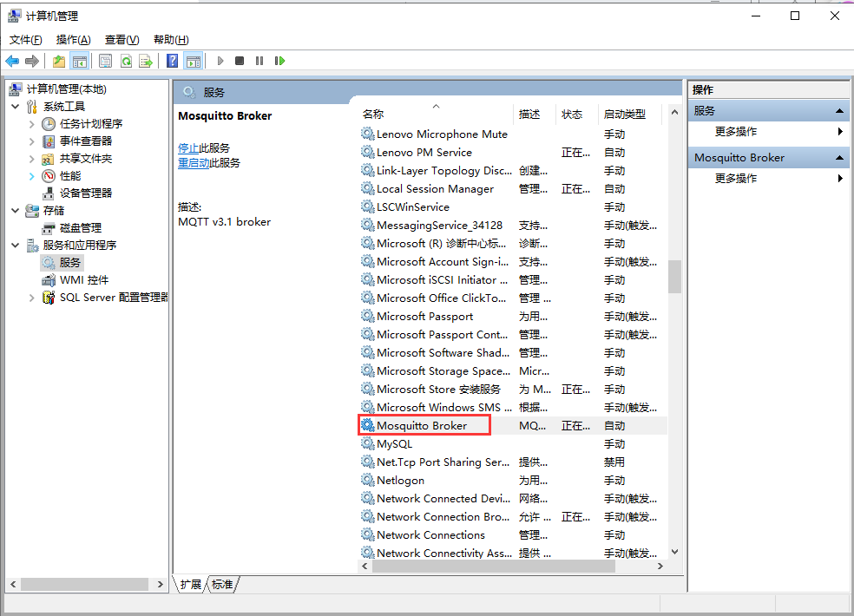This screenshot has width=854, height=616.
Task: Select Link-Layer Topology Disc... service
Action: click(x=512, y=171)
